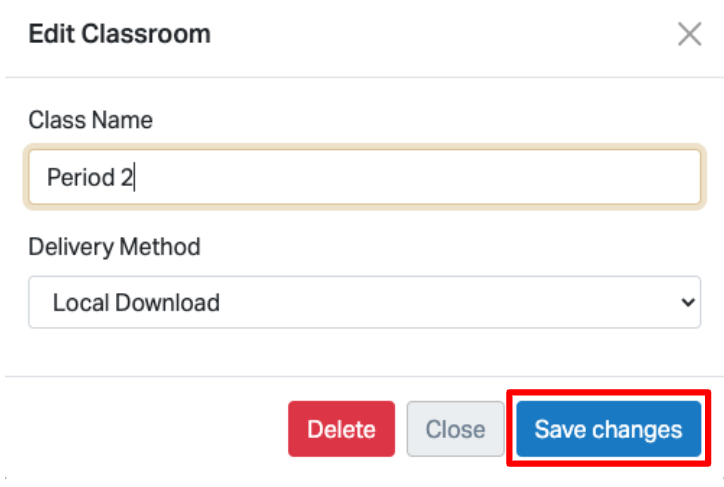This screenshot has height=487, width=724.
Task: Click the word Method in the delivery label
Action: [161, 246]
